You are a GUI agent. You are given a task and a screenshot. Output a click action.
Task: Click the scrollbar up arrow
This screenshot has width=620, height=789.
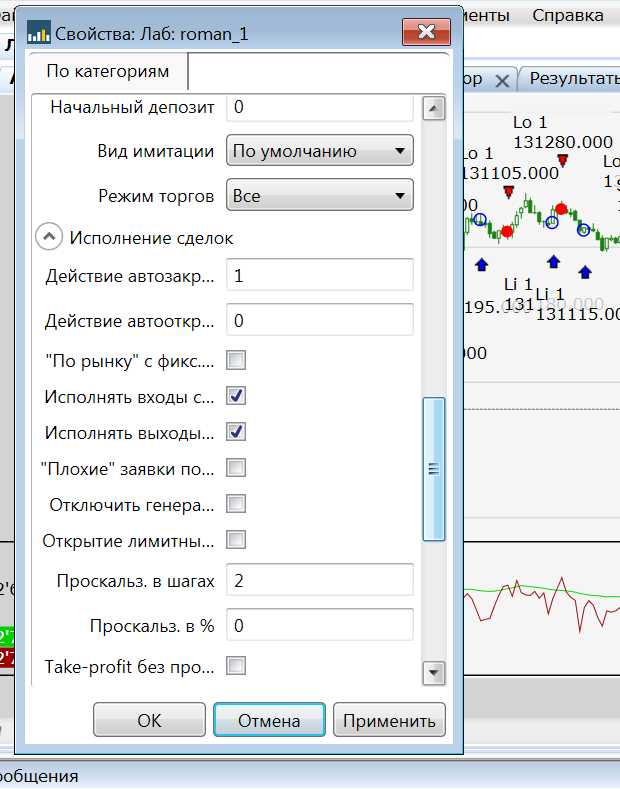(433, 108)
